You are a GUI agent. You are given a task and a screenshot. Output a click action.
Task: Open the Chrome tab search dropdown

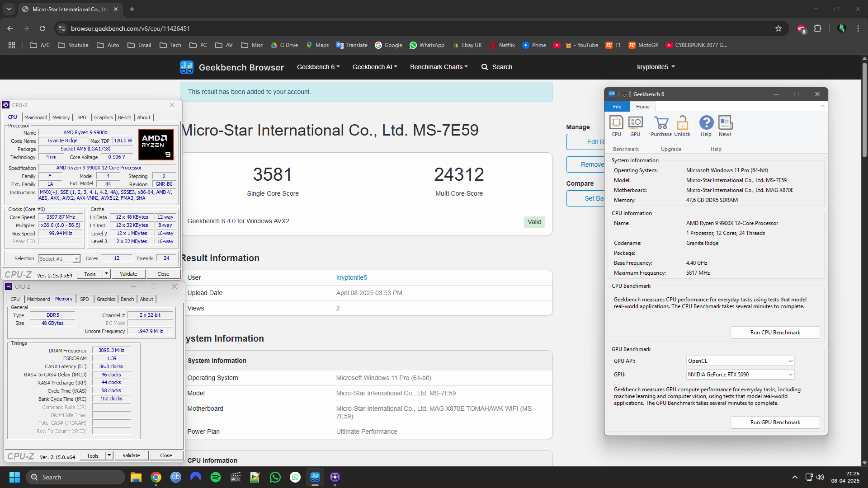pyautogui.click(x=9, y=9)
